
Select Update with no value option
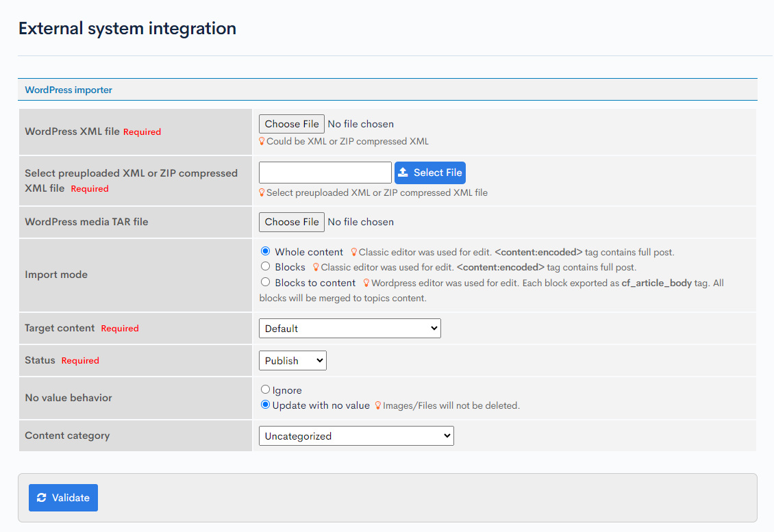point(266,405)
